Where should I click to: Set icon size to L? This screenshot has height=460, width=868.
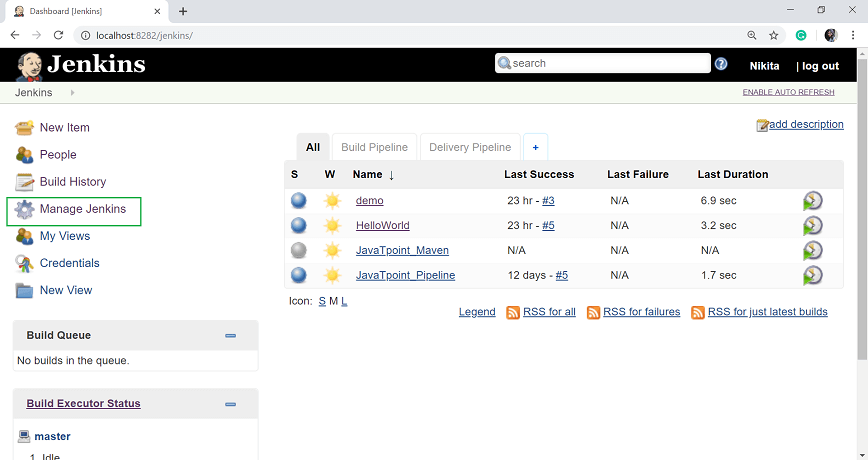(344, 302)
